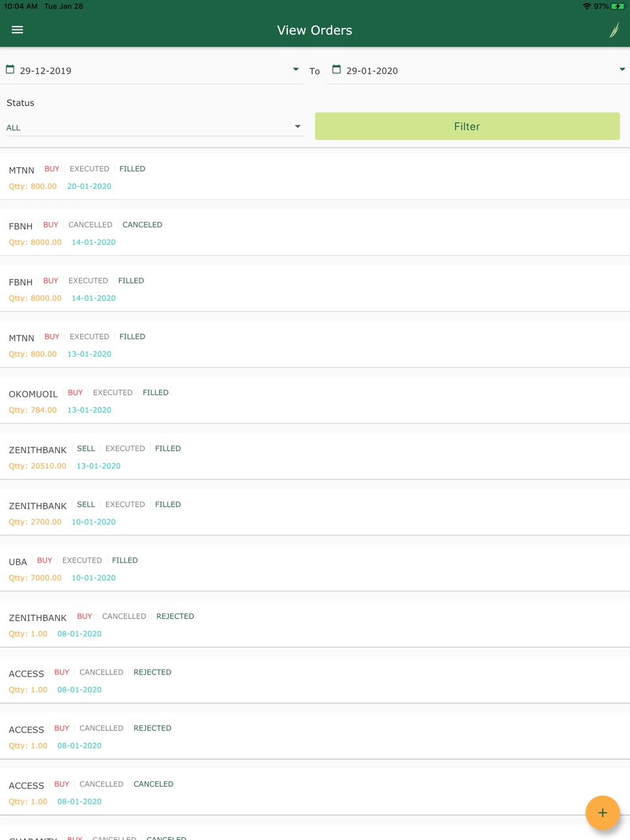
Task: Select the end date field 29-01-2020
Action: coord(478,70)
